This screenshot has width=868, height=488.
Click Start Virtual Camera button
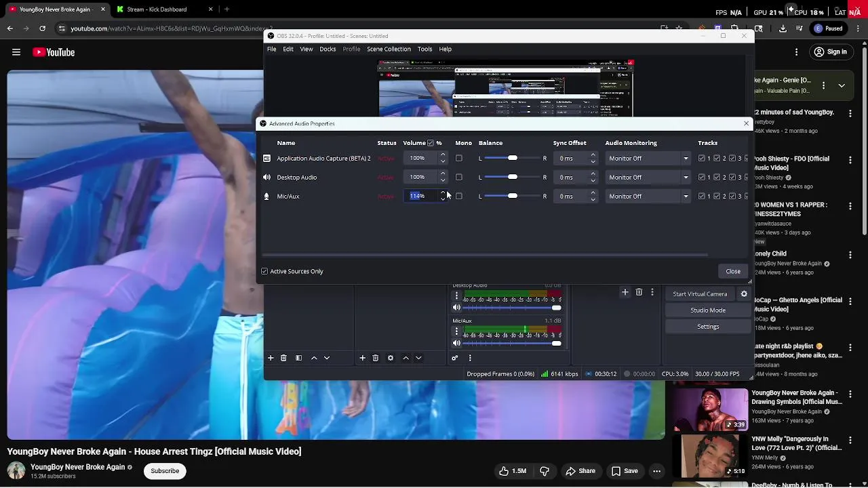[x=700, y=294]
